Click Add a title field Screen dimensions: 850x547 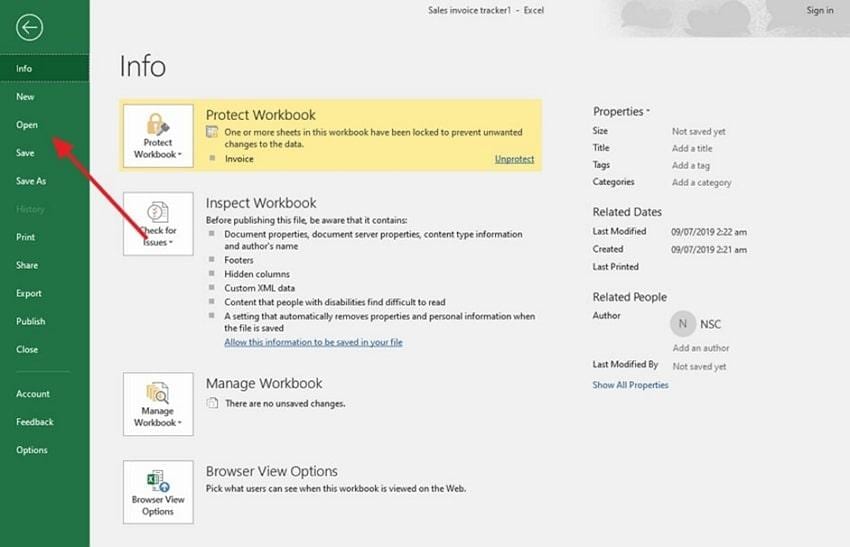coord(692,148)
